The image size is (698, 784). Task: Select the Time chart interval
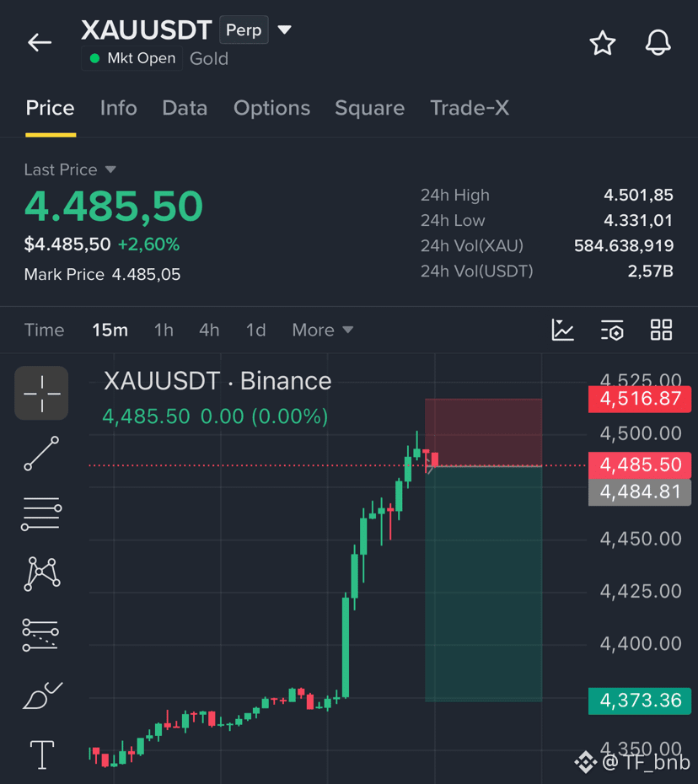pos(44,330)
